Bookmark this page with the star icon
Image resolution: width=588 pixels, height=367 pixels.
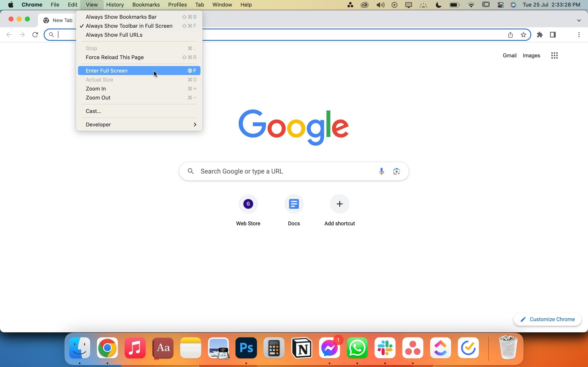(x=524, y=35)
